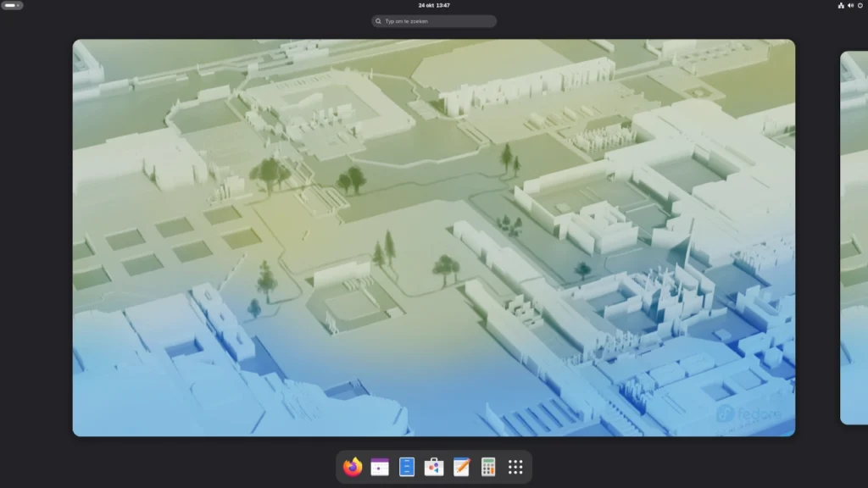Show all applications grid
Image resolution: width=868 pixels, height=488 pixels.
tap(515, 467)
